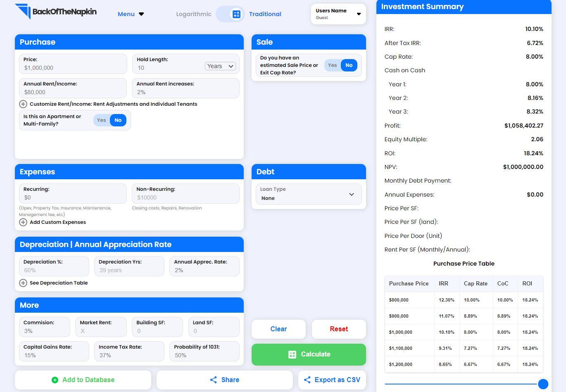Click the plus icon for Add Custom Expenses
The width and height of the screenshot is (566, 392).
click(23, 222)
